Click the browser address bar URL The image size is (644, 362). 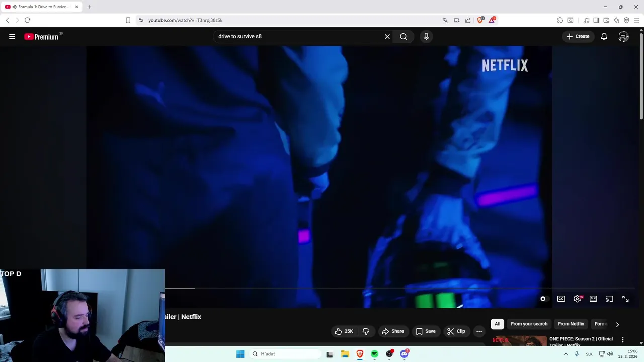[185, 20]
